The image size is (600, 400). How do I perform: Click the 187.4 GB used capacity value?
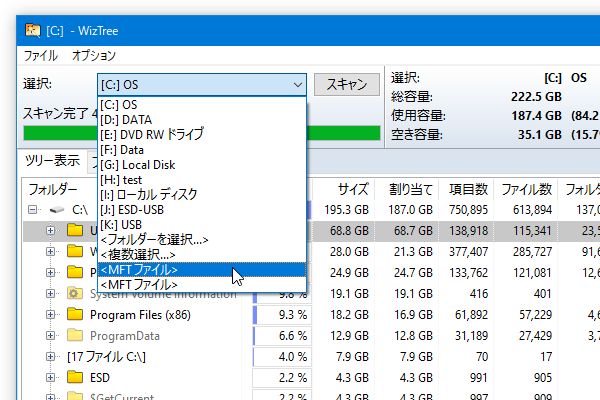[x=536, y=116]
